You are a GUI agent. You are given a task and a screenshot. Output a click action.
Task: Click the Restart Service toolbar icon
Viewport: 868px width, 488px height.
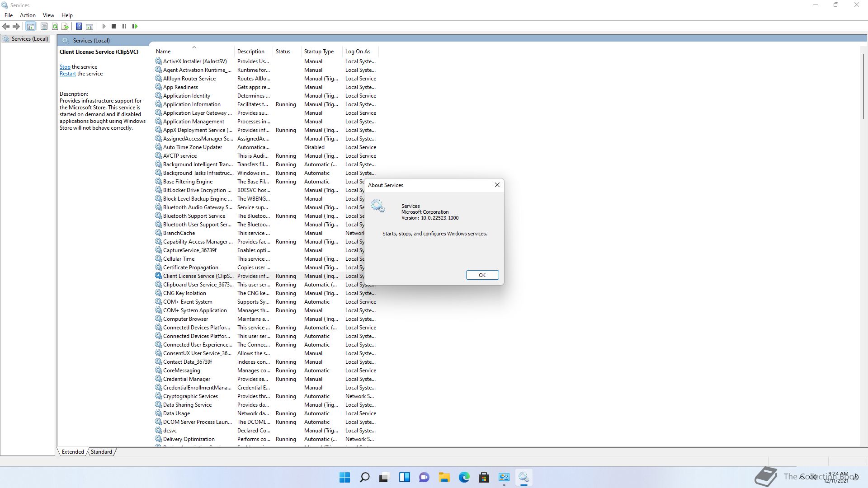click(135, 26)
